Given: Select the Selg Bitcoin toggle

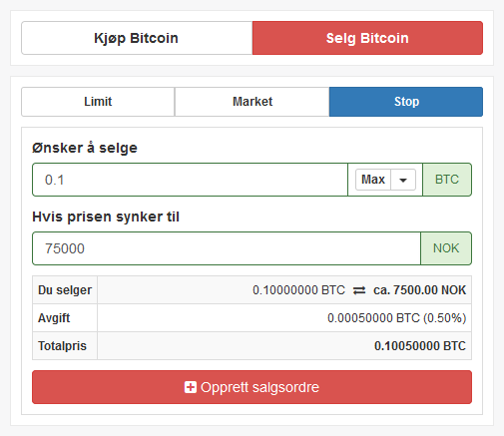Looking at the screenshot, I should coord(367,38).
